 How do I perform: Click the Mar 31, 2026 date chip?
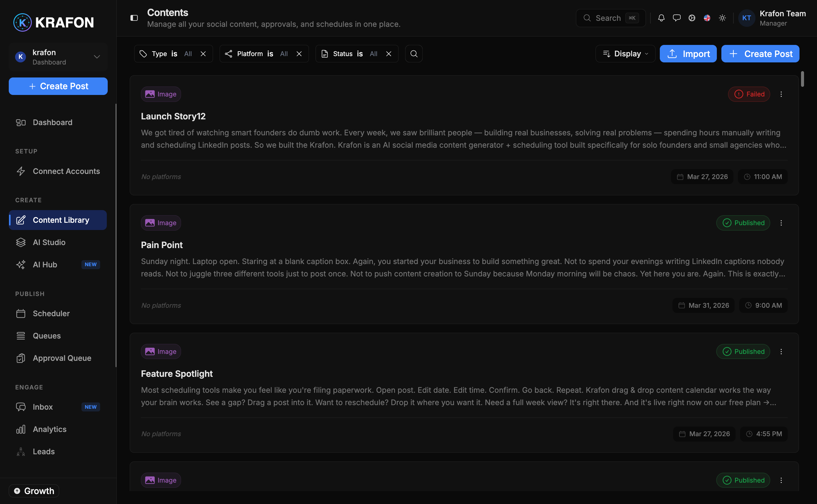(x=703, y=305)
